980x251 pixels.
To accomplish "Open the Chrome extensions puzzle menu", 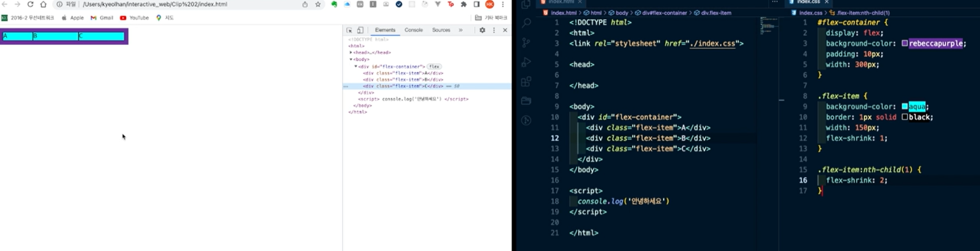I will coord(464,4).
